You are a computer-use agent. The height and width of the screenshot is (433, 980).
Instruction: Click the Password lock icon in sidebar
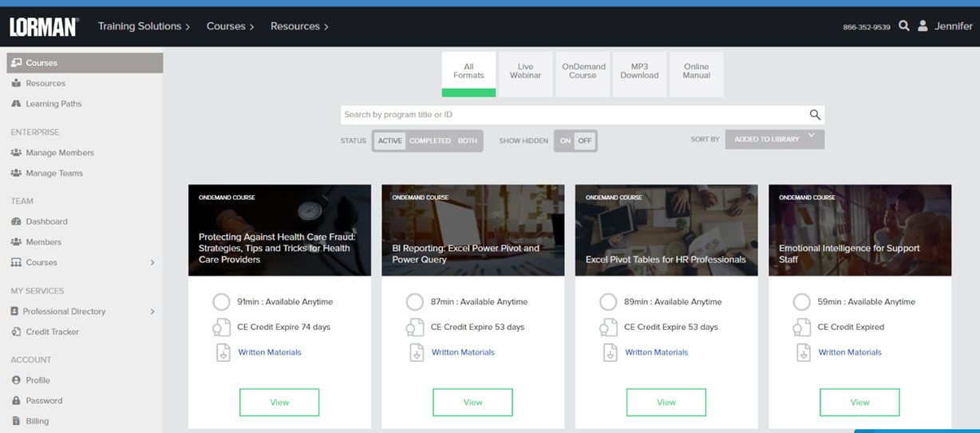[x=16, y=400]
